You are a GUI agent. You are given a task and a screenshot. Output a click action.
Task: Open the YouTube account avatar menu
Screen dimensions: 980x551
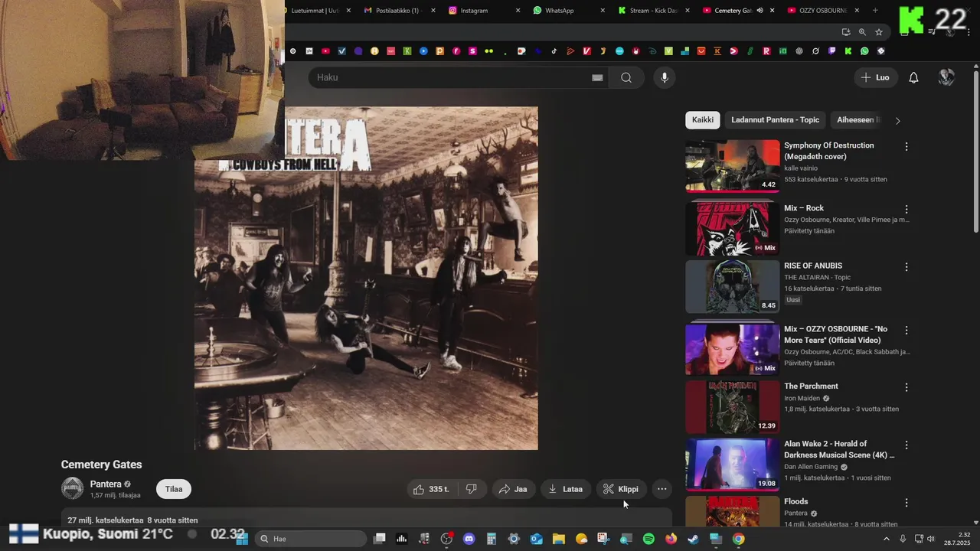[946, 77]
